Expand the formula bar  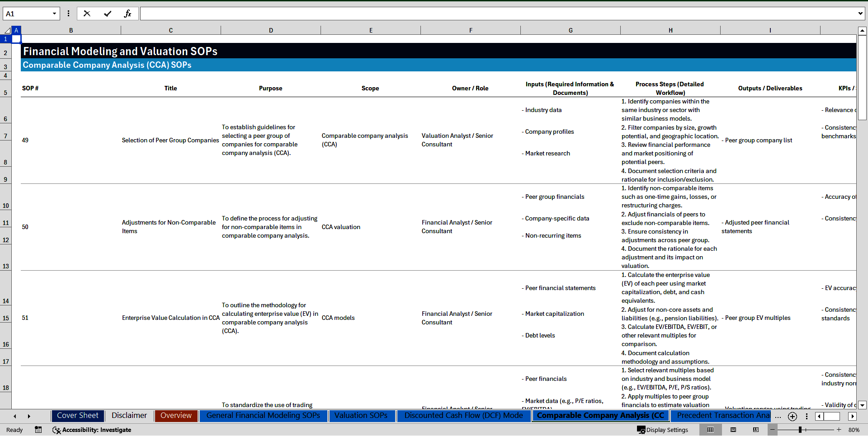pos(860,14)
